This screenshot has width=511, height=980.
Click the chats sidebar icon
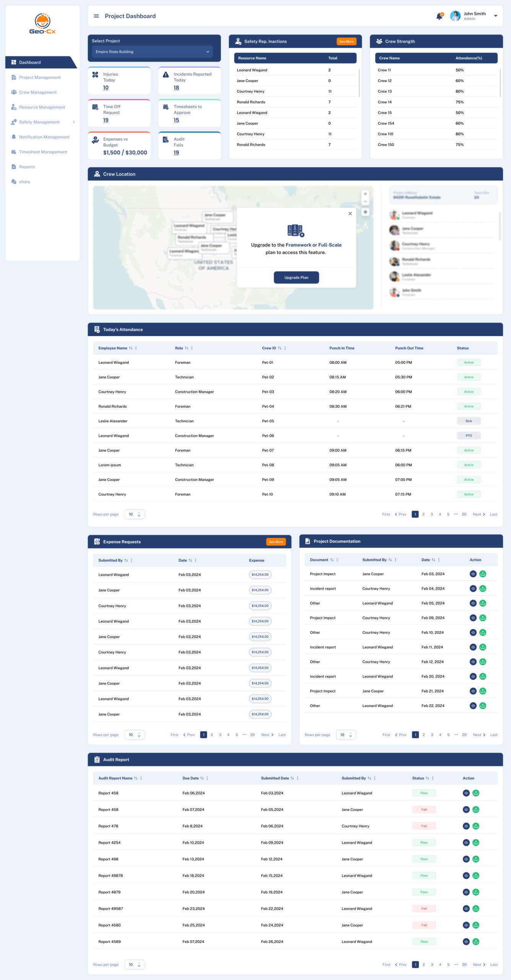[14, 182]
